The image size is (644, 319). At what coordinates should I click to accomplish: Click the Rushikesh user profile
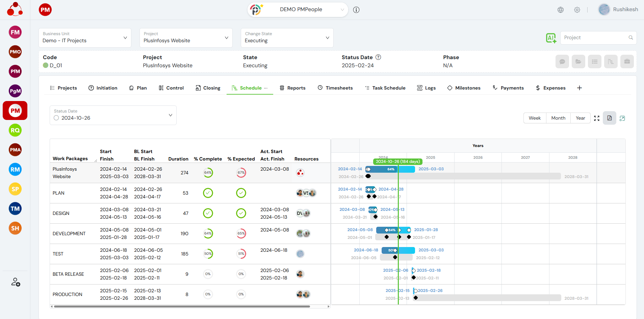[x=618, y=9]
